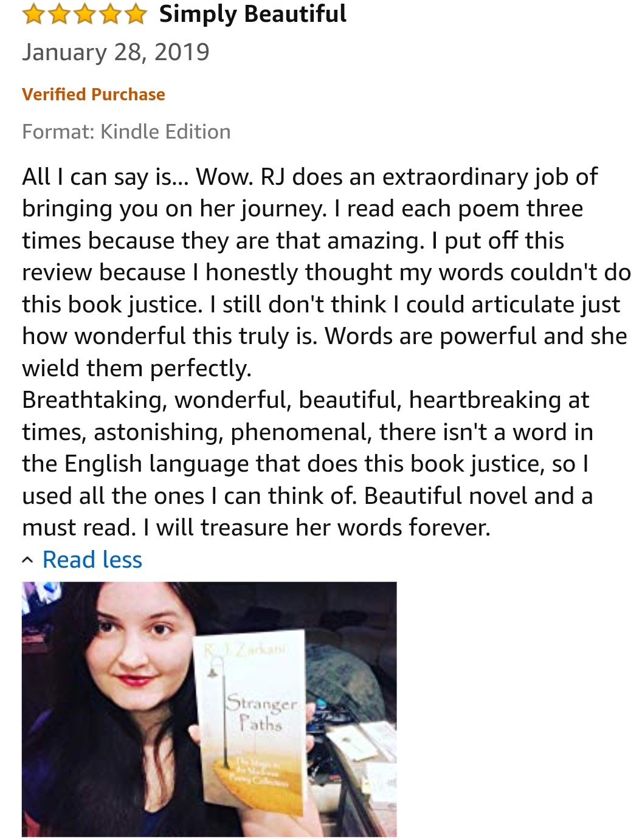Click the fourth rating star

point(110,14)
